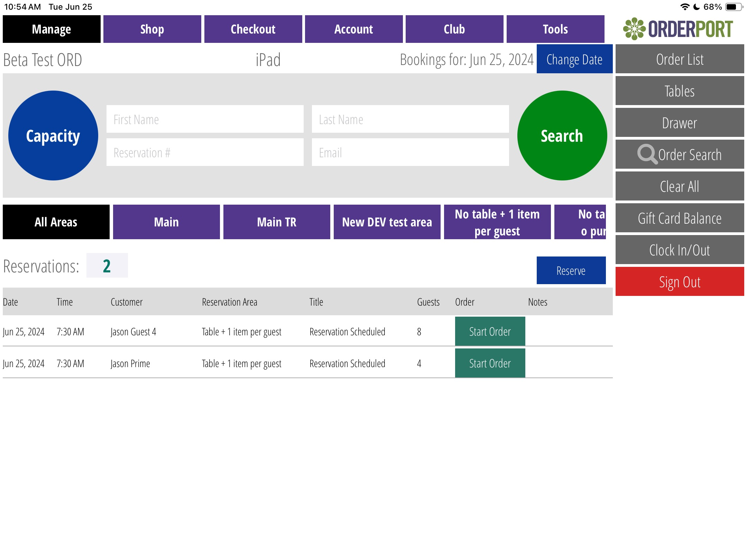The image size is (747, 560).
Task: Click the Email search field
Action: (410, 152)
